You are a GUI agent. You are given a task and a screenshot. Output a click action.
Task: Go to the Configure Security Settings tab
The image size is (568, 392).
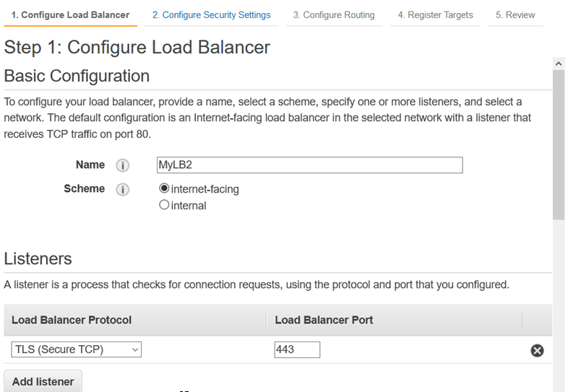click(x=211, y=14)
